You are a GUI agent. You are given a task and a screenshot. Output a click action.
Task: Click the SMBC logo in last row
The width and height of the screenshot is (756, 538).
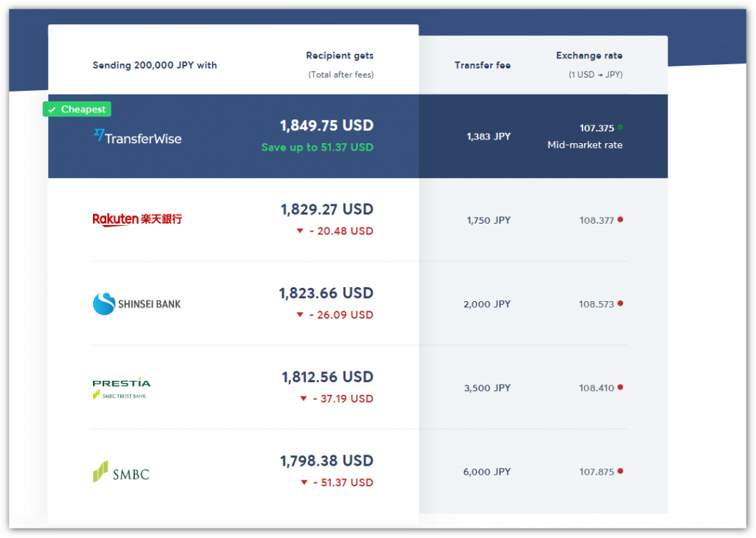(121, 472)
